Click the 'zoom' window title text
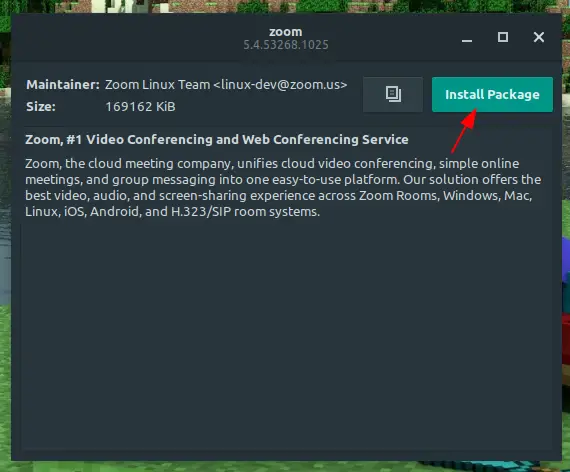This screenshot has height=472, width=570. [286, 32]
